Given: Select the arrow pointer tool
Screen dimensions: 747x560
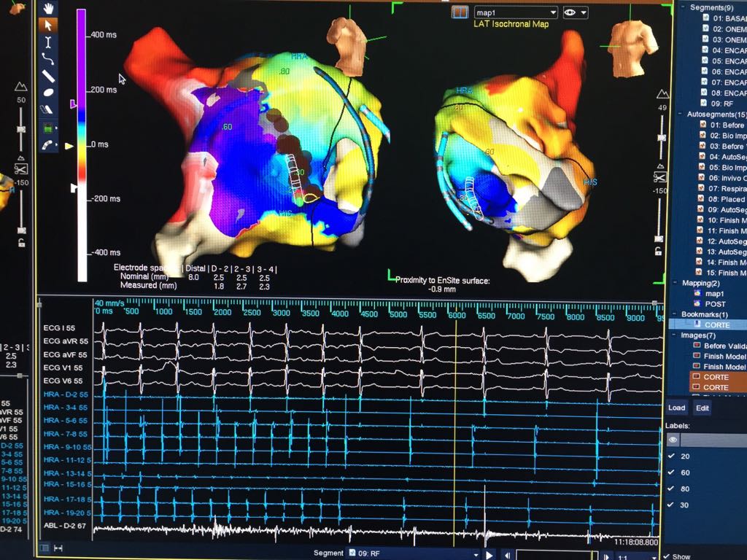Looking at the screenshot, I should (49, 26).
